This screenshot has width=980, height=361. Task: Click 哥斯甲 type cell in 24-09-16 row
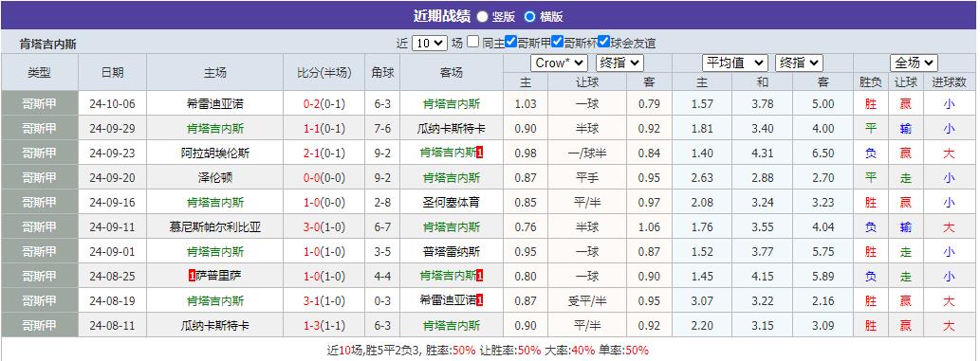39,203
